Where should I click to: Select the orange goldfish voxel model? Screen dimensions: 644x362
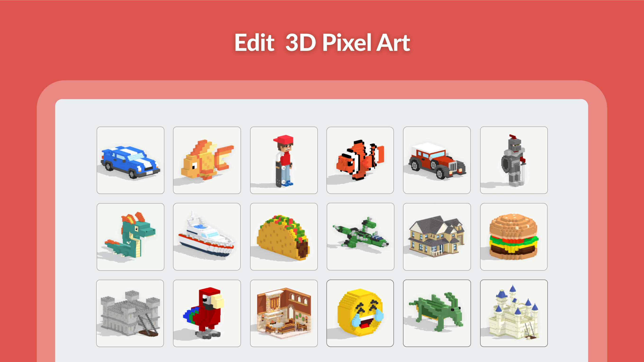pos(207,160)
